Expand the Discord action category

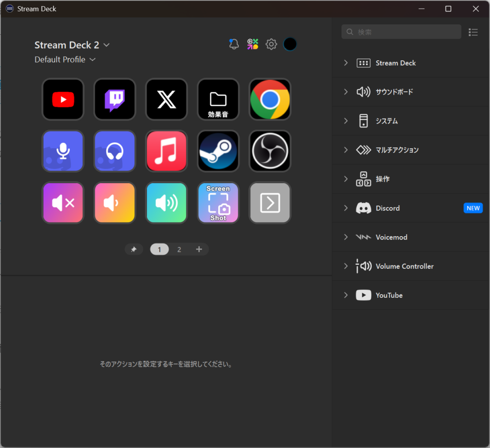point(388,208)
